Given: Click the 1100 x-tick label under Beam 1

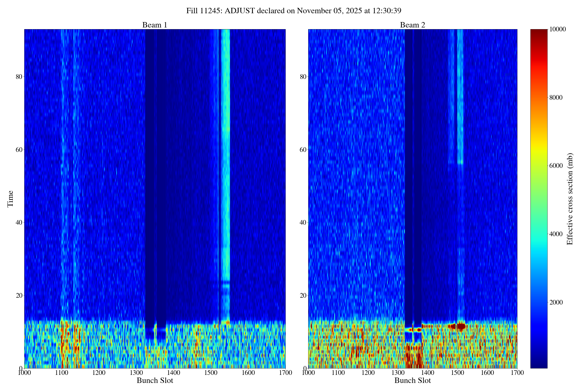Looking at the screenshot, I should [x=61, y=373].
